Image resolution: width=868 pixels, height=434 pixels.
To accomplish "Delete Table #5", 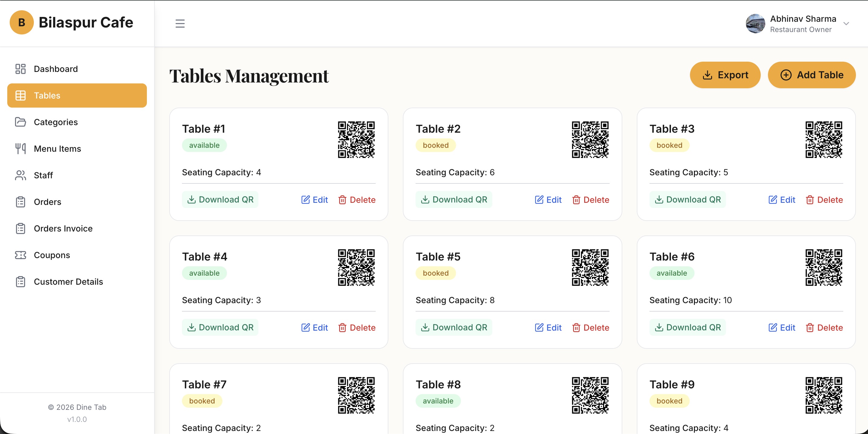I will click(591, 328).
